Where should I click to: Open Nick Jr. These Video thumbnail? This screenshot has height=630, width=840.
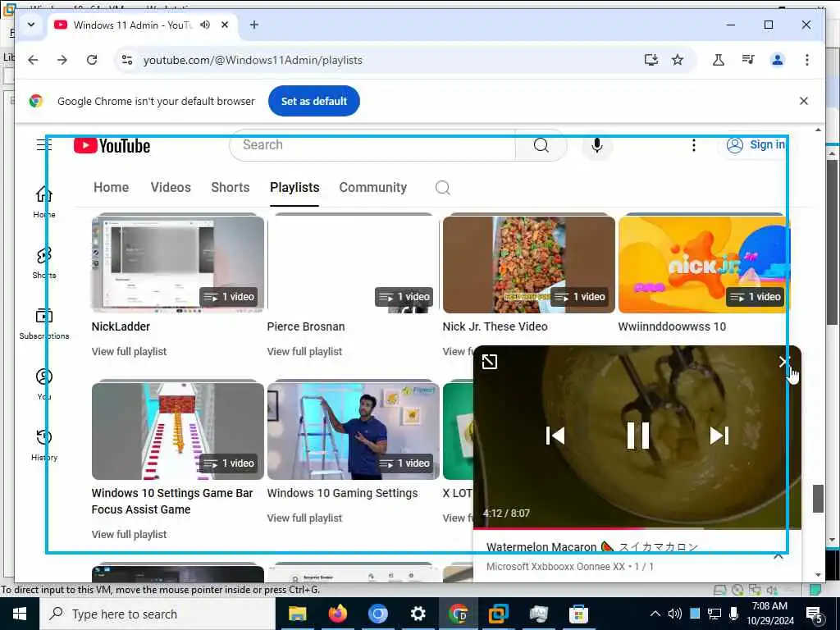(x=529, y=264)
